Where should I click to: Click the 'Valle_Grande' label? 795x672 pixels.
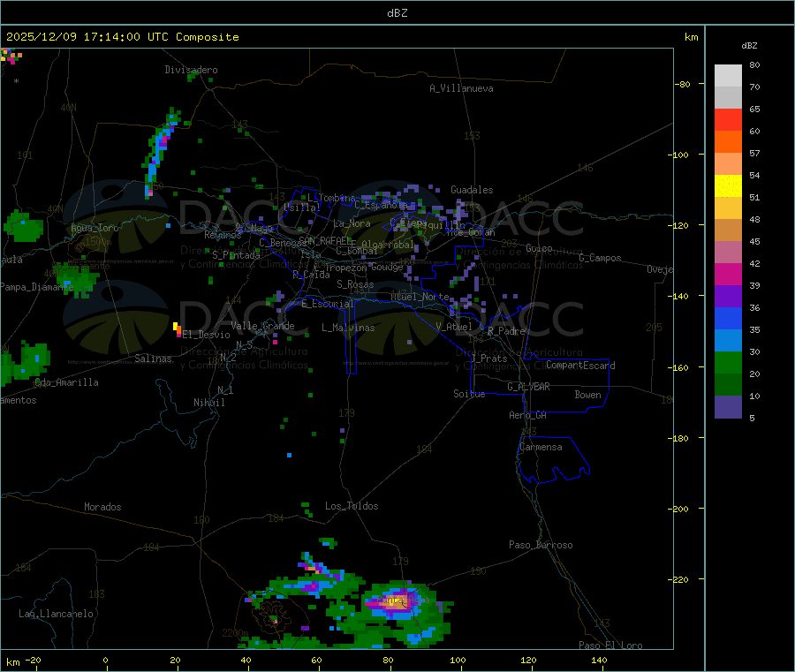tap(262, 326)
